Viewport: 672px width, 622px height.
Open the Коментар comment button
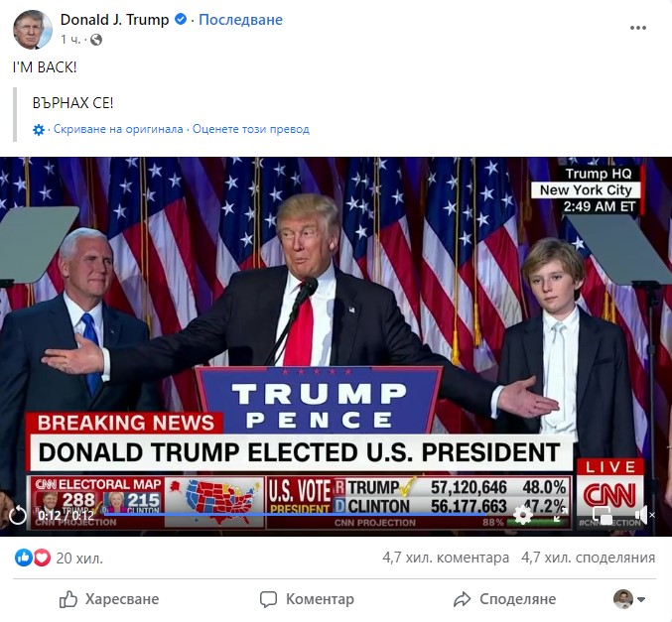click(307, 599)
